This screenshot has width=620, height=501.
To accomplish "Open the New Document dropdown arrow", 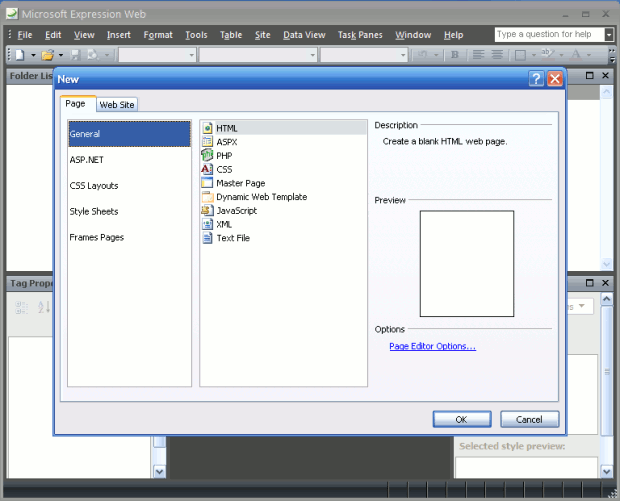I will (33, 55).
